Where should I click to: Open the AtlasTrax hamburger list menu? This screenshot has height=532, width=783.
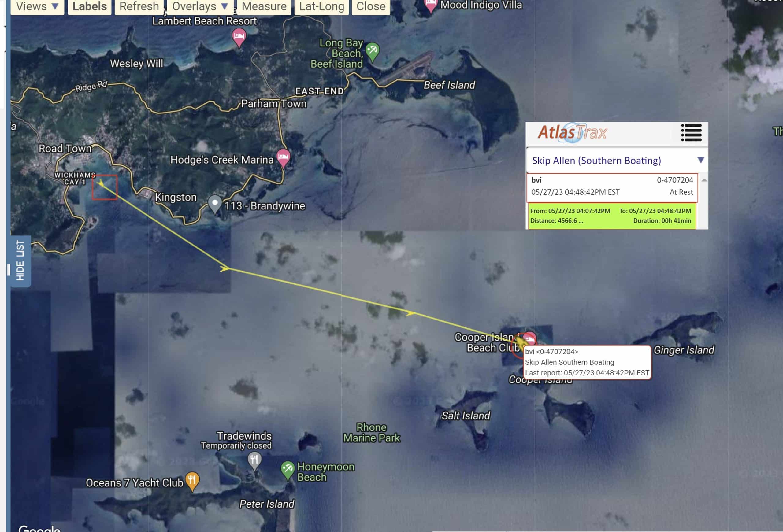[x=691, y=133]
